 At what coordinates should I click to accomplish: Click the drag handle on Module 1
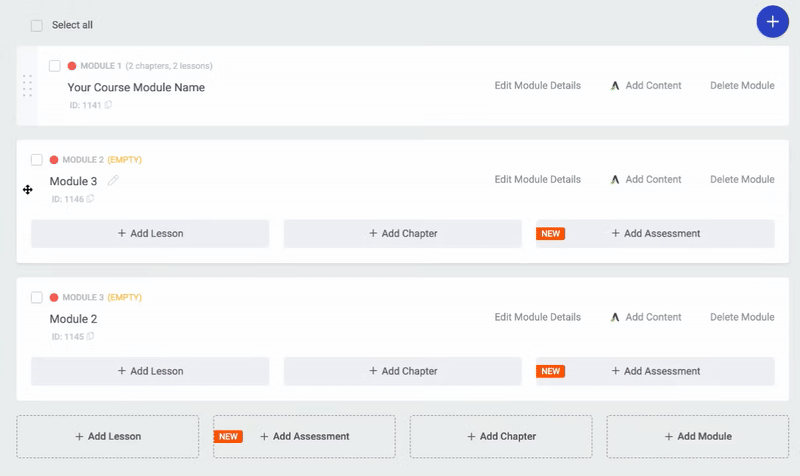[27, 86]
